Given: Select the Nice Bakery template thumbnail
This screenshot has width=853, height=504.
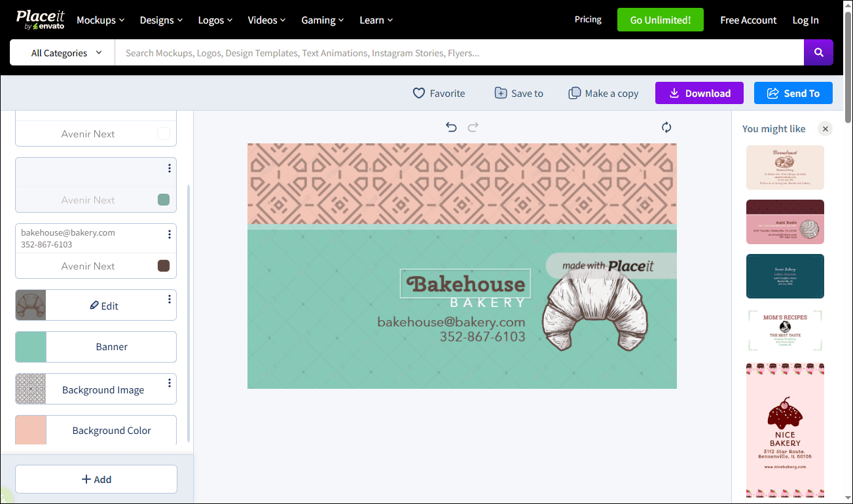Looking at the screenshot, I should click(785, 429).
